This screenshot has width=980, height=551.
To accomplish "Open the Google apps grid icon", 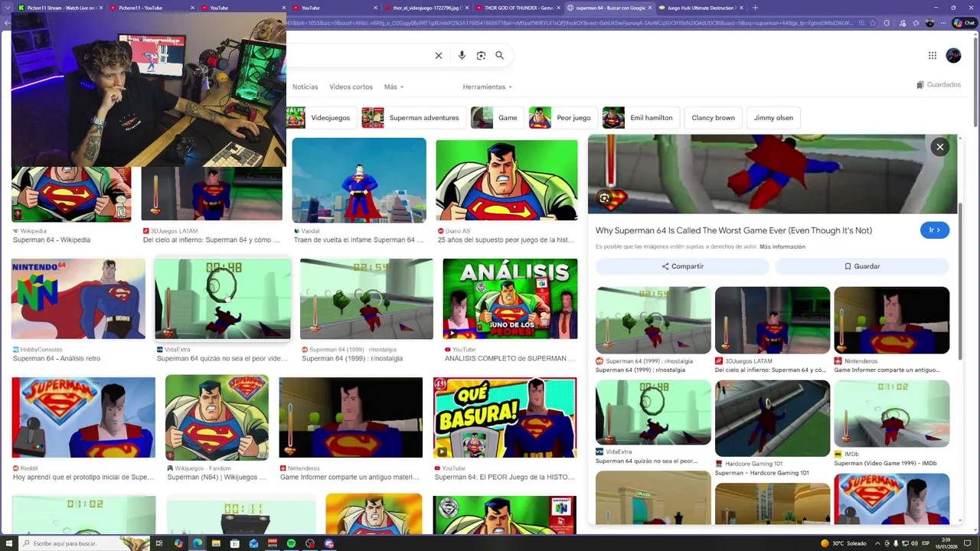I will [x=932, y=55].
